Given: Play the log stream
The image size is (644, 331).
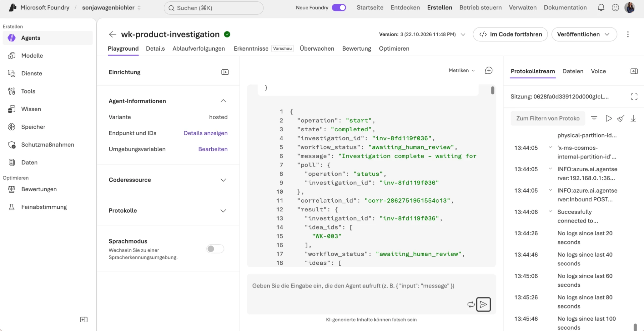Looking at the screenshot, I should tap(608, 118).
